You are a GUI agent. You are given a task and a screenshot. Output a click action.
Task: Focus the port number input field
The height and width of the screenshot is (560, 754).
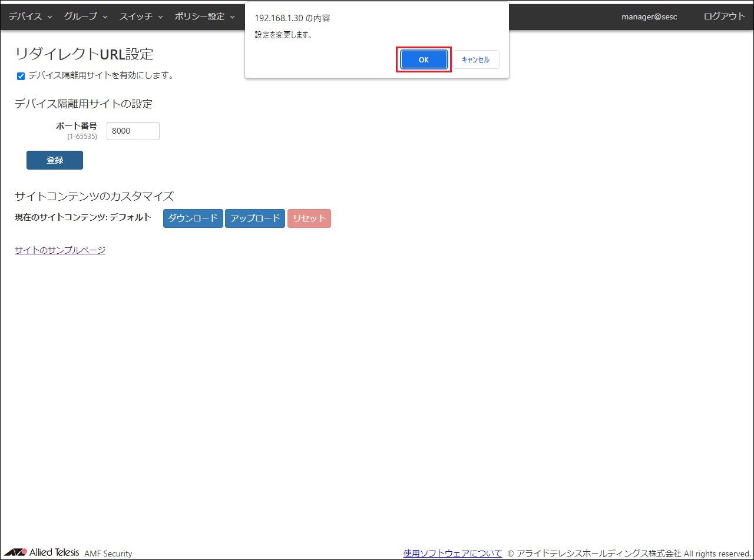point(133,131)
